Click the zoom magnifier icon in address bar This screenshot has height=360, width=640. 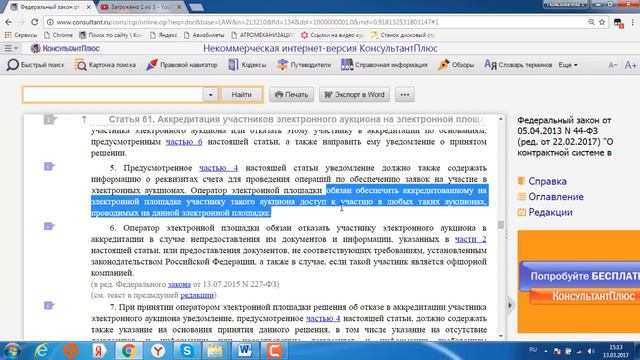click(x=591, y=22)
